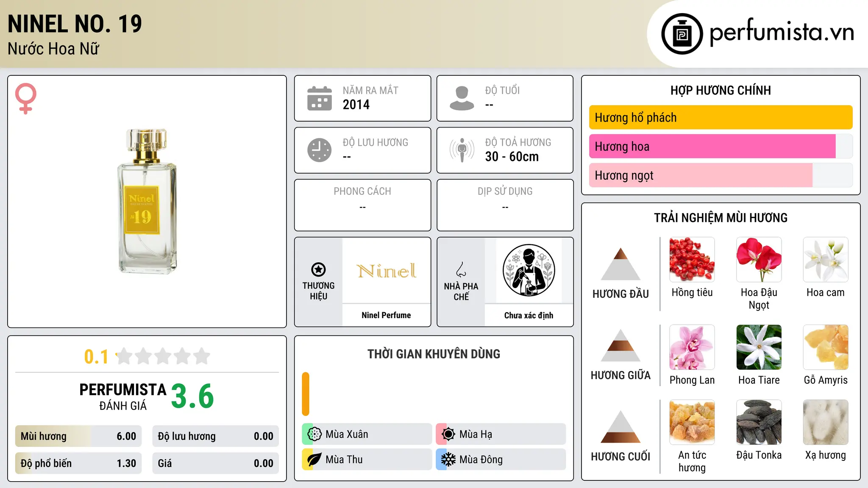Click the gold Ninel brand logo

[386, 271]
